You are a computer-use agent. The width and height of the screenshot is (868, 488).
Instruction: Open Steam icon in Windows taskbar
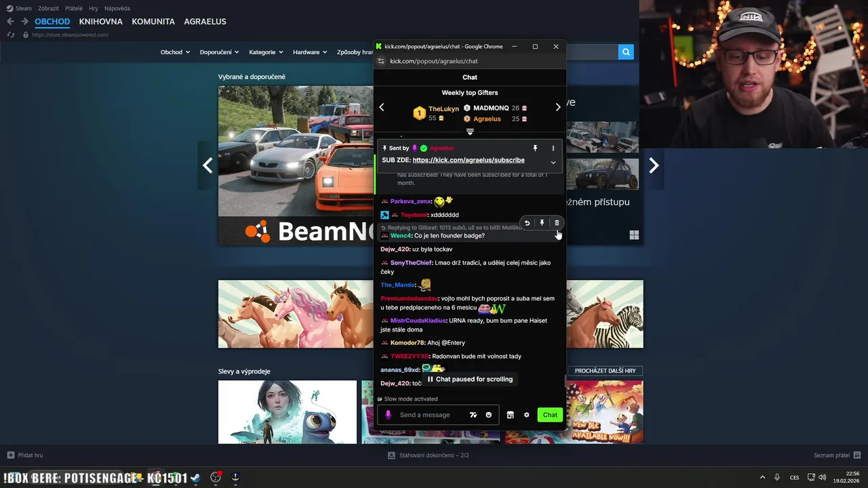[195, 477]
